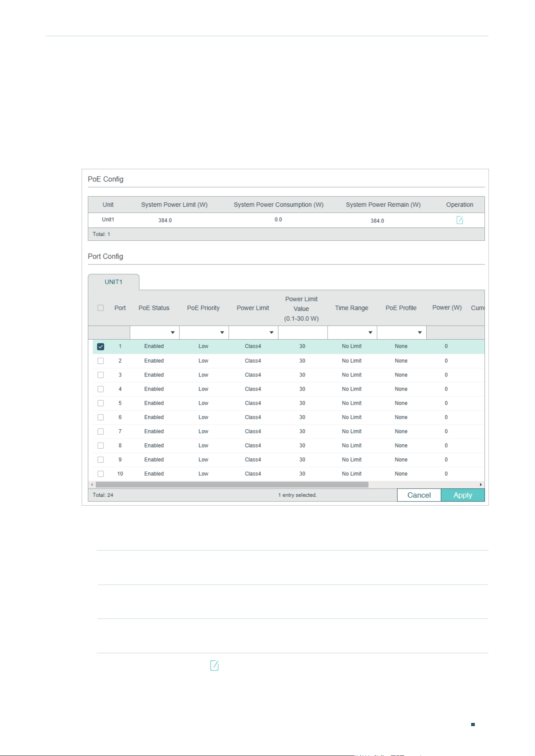Check the port 3 row checkbox
This screenshot has width=535, height=756.
coord(101,375)
